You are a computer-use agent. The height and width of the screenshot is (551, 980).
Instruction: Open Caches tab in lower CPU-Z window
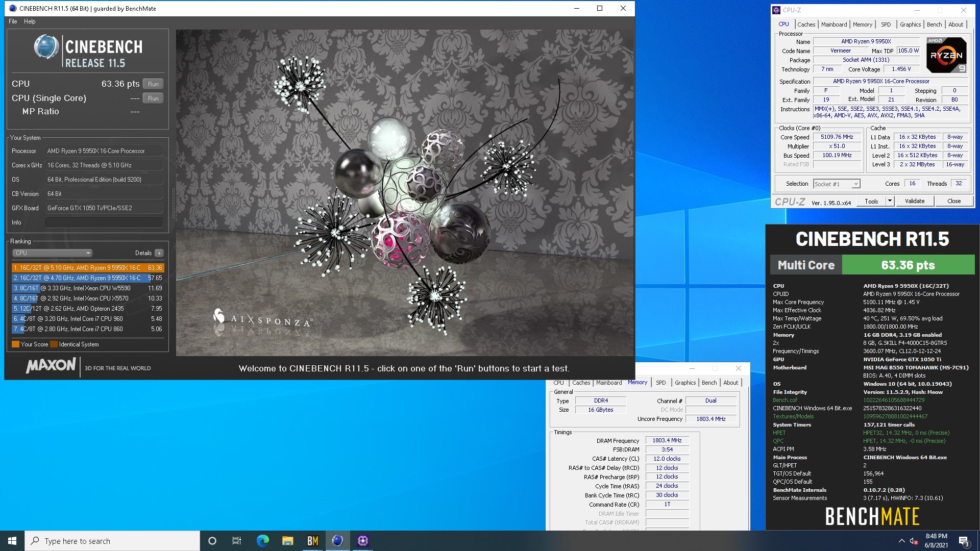pos(581,383)
